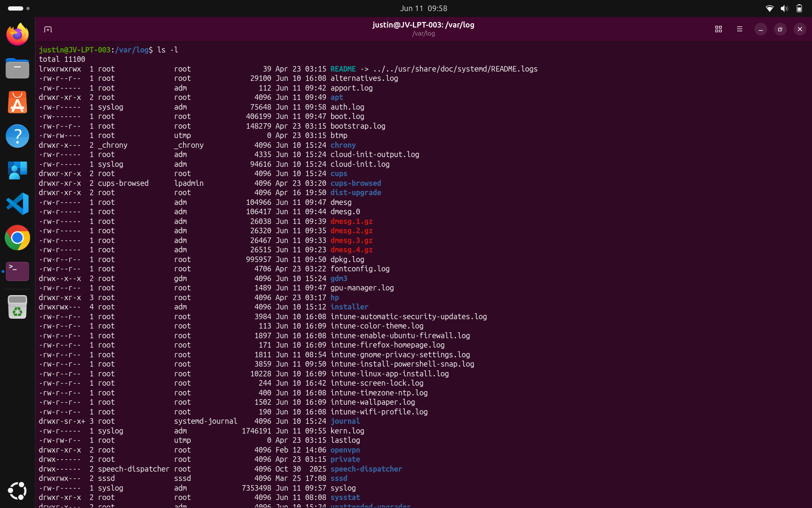Click the gdm3 directory name
812x508 pixels.
(x=339, y=279)
